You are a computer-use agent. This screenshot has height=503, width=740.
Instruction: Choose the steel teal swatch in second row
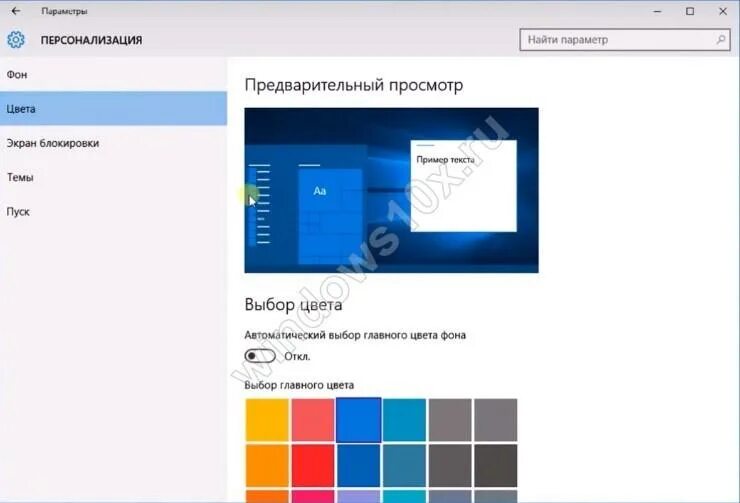(x=404, y=465)
